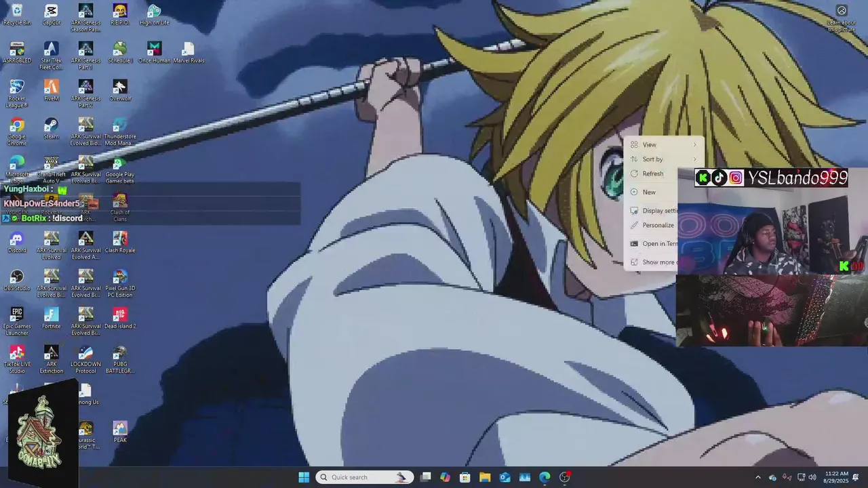
Task: Select the FiveM shortcut
Action: pos(52,91)
